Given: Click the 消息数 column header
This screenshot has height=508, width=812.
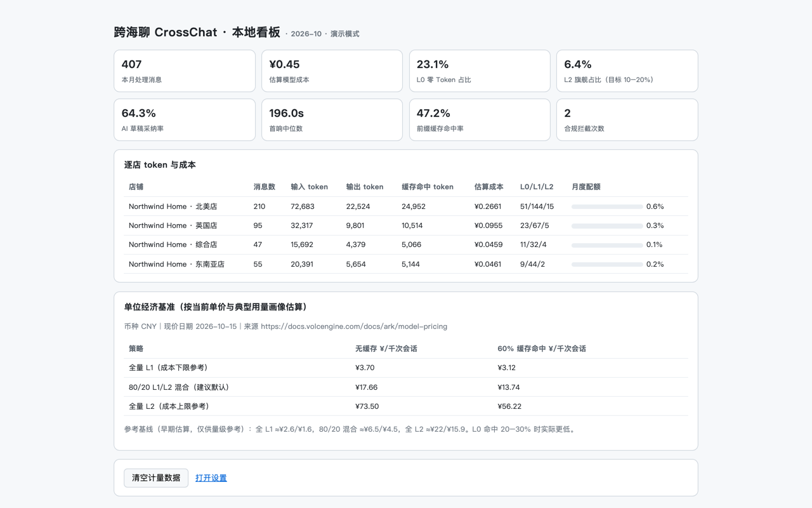Looking at the screenshot, I should [x=265, y=187].
